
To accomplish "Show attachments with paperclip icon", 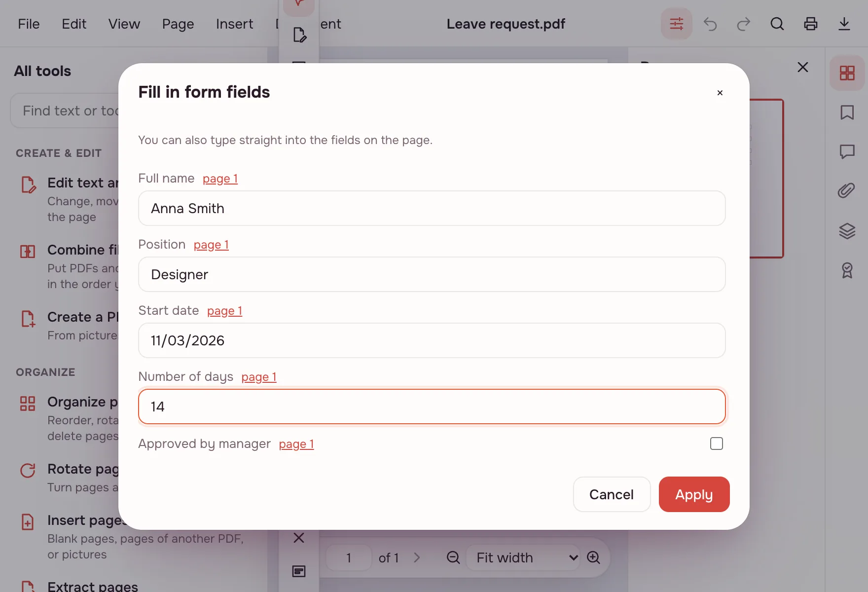I will click(x=847, y=190).
